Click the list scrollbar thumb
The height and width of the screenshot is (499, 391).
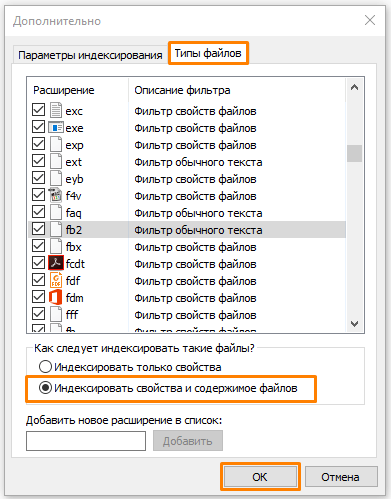pyautogui.click(x=355, y=153)
